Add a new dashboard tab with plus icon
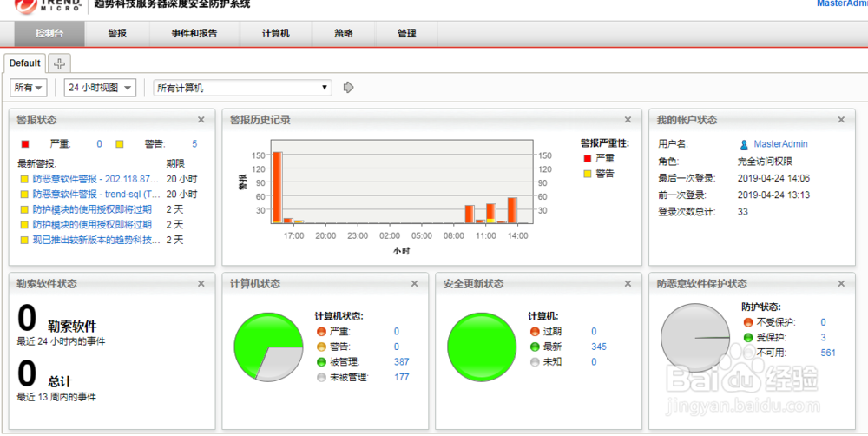Viewport: 868px width, 436px height. 59,63
